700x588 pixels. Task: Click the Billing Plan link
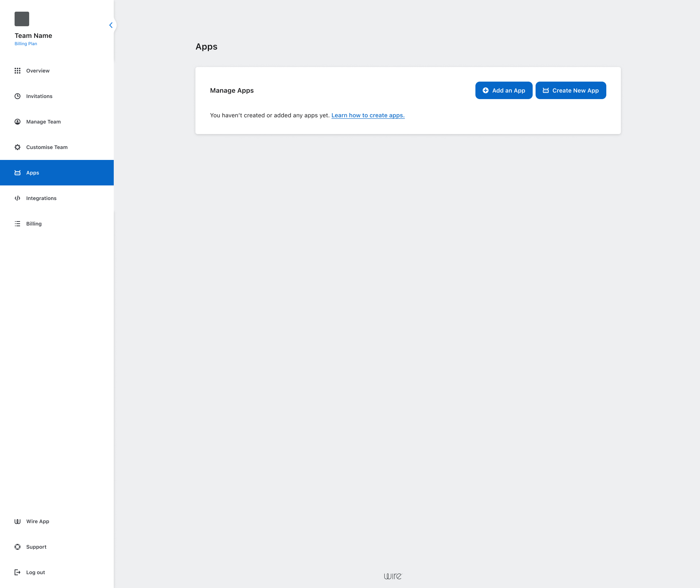(x=26, y=44)
